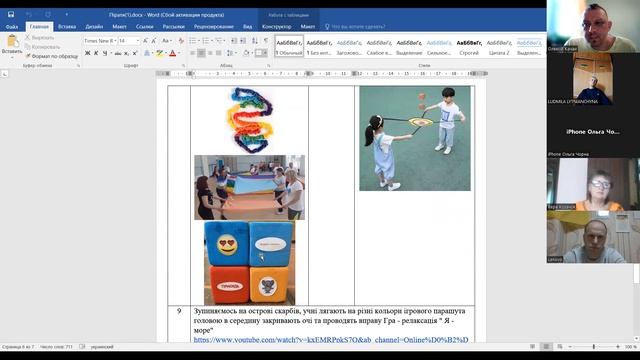
Task: Open font color dropdown arrow
Action: click(x=179, y=53)
